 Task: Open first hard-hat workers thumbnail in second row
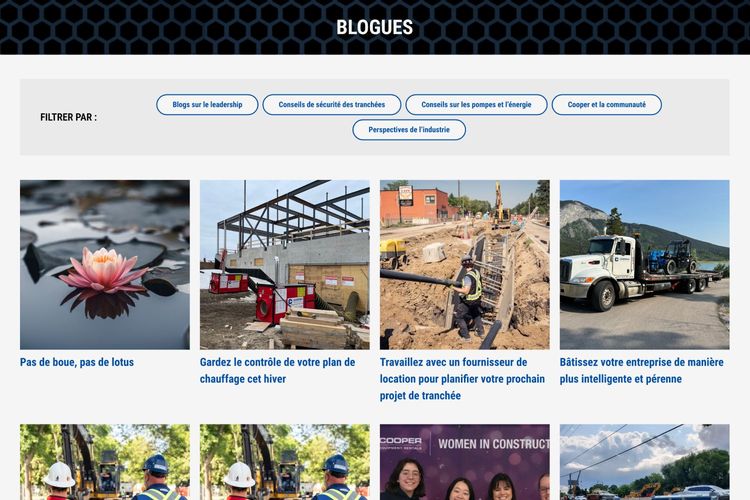coord(105,462)
